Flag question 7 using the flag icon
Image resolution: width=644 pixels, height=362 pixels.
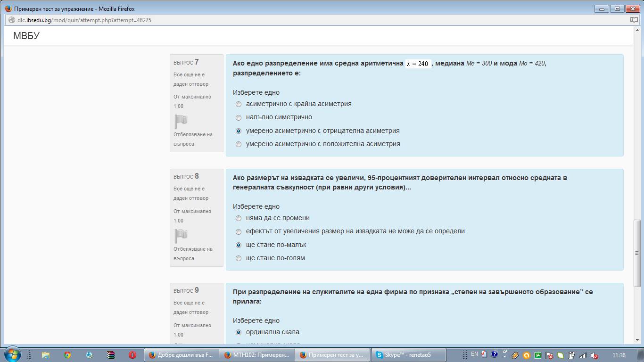pos(181,122)
